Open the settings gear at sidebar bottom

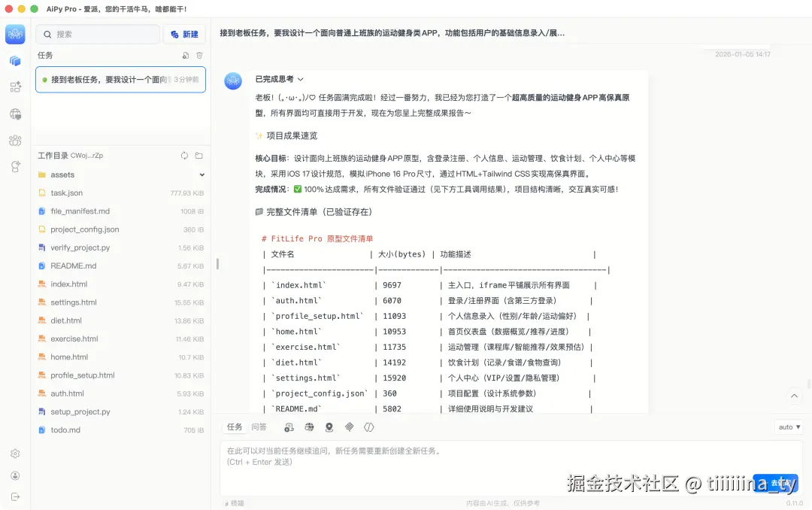pyautogui.click(x=15, y=454)
